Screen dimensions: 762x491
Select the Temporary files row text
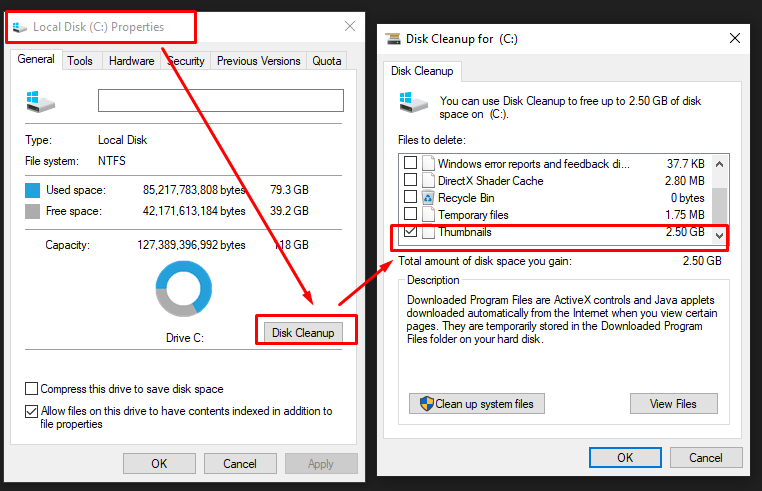coord(473,215)
